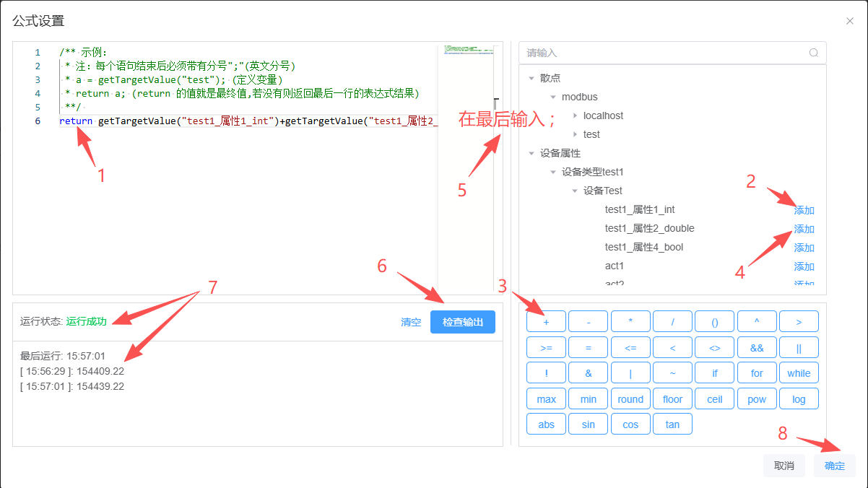Insert the <= operator

630,347
